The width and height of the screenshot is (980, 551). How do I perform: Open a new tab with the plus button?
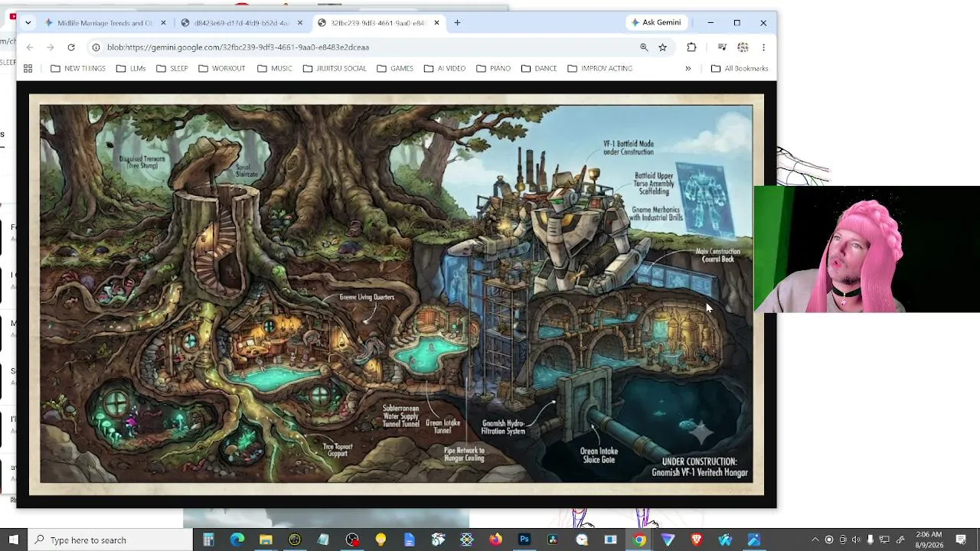click(x=457, y=23)
